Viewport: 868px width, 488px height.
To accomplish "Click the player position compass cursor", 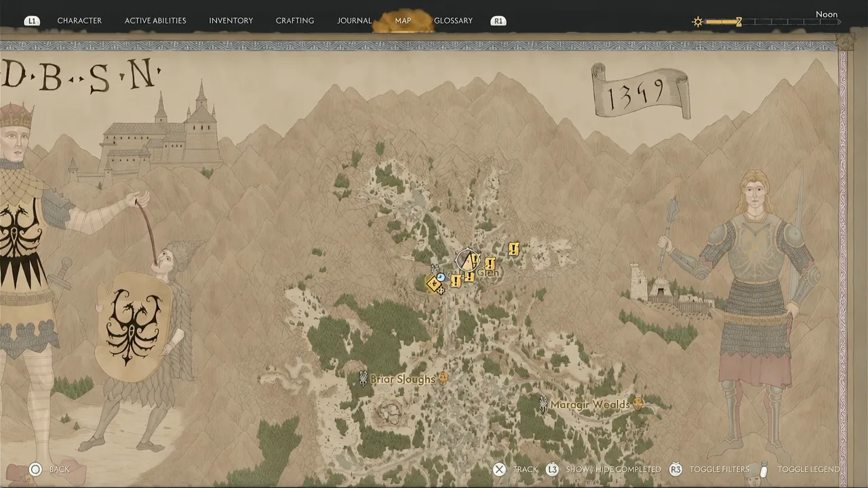I will click(468, 260).
